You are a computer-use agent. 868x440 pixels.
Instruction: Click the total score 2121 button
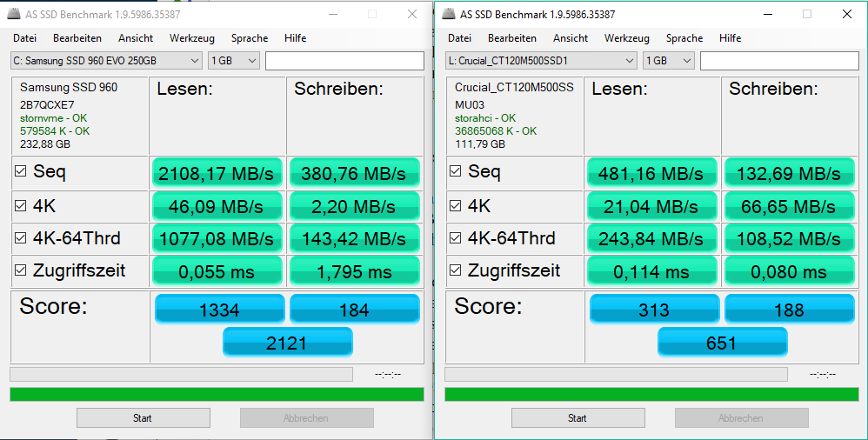(287, 342)
